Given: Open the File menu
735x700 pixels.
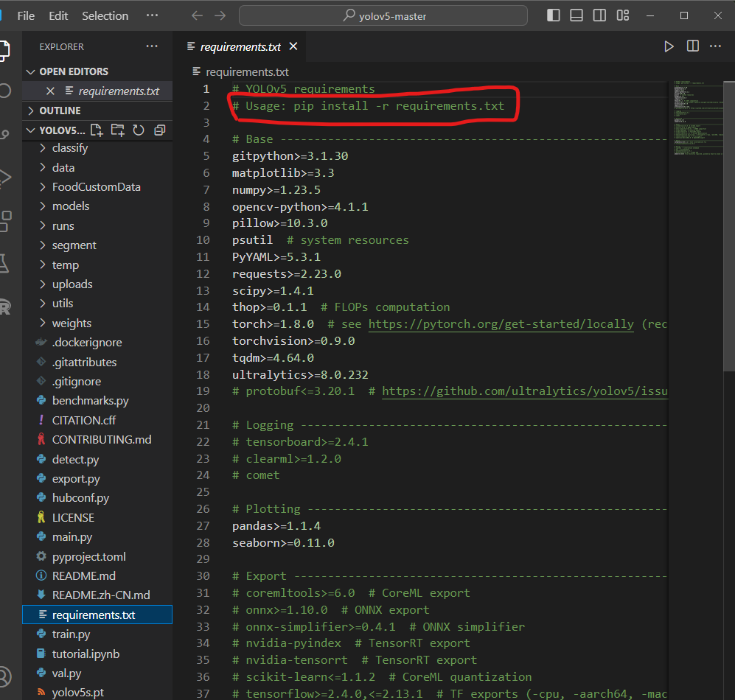Looking at the screenshot, I should (x=26, y=16).
